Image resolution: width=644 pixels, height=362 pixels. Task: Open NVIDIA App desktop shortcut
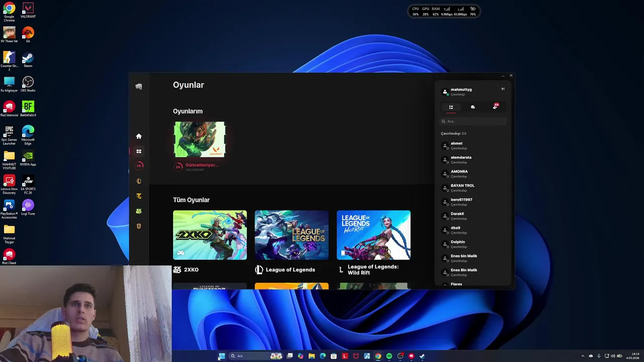(x=28, y=158)
